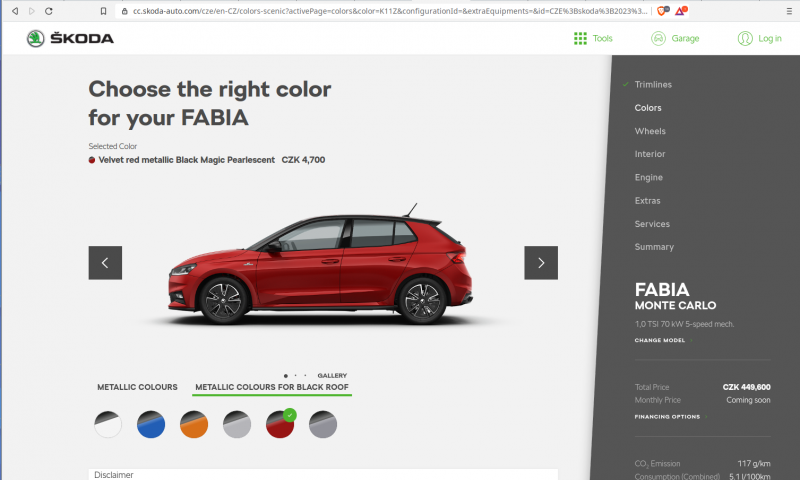Open browser hamburger menu
This screenshot has width=800, height=480.
click(x=789, y=11)
